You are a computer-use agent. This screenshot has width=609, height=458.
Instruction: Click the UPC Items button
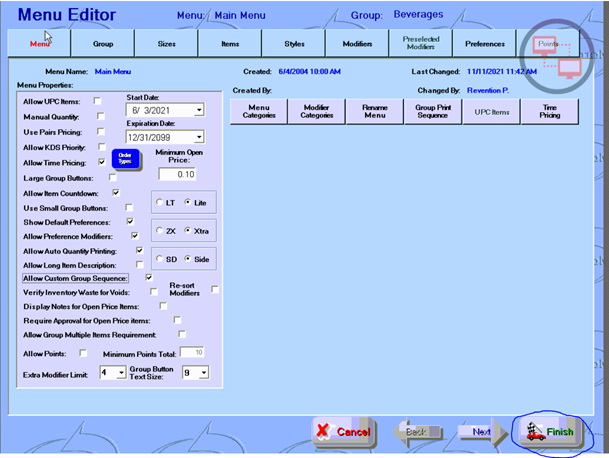click(x=492, y=112)
